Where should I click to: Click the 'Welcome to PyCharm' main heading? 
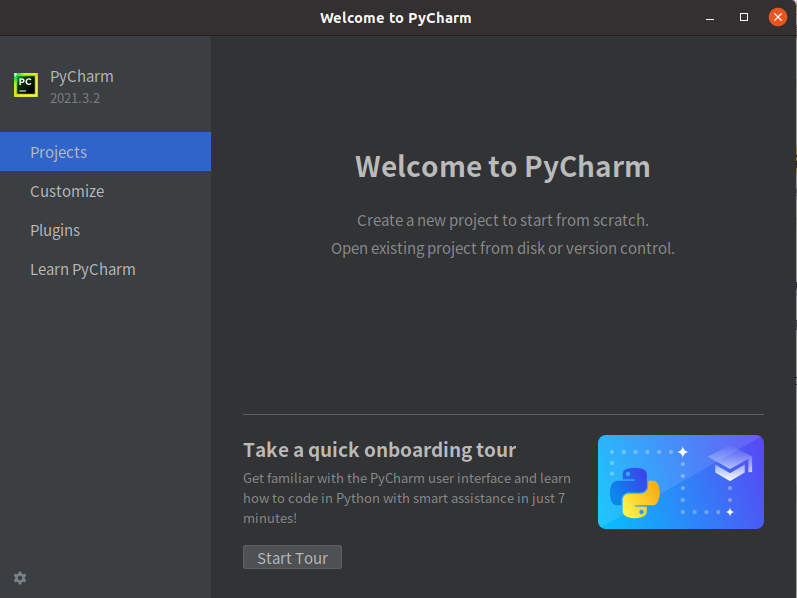point(503,167)
